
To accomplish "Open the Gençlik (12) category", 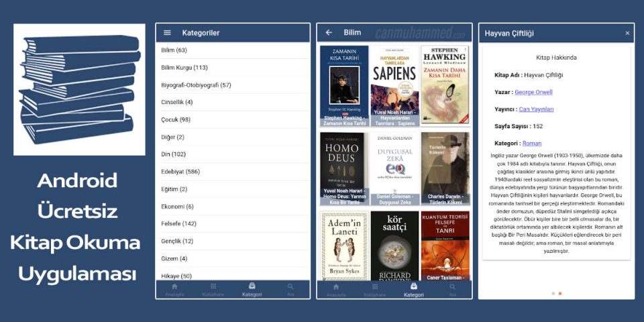I will (x=233, y=241).
